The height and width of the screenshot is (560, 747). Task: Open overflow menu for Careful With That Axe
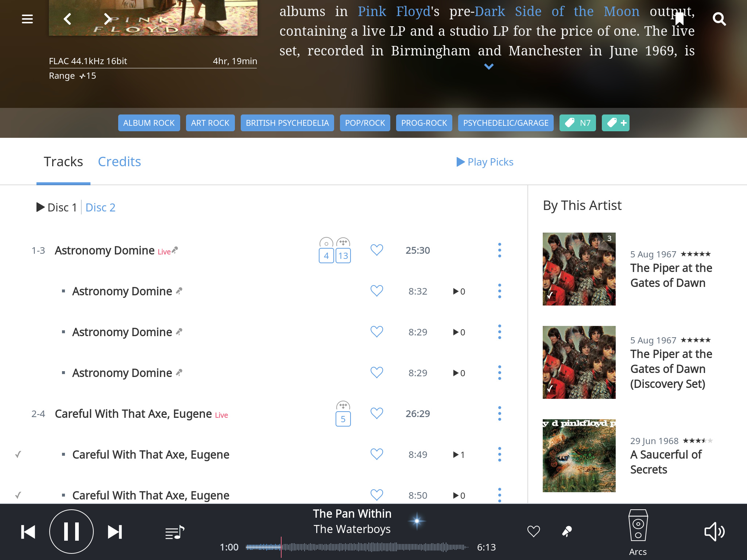(x=499, y=413)
